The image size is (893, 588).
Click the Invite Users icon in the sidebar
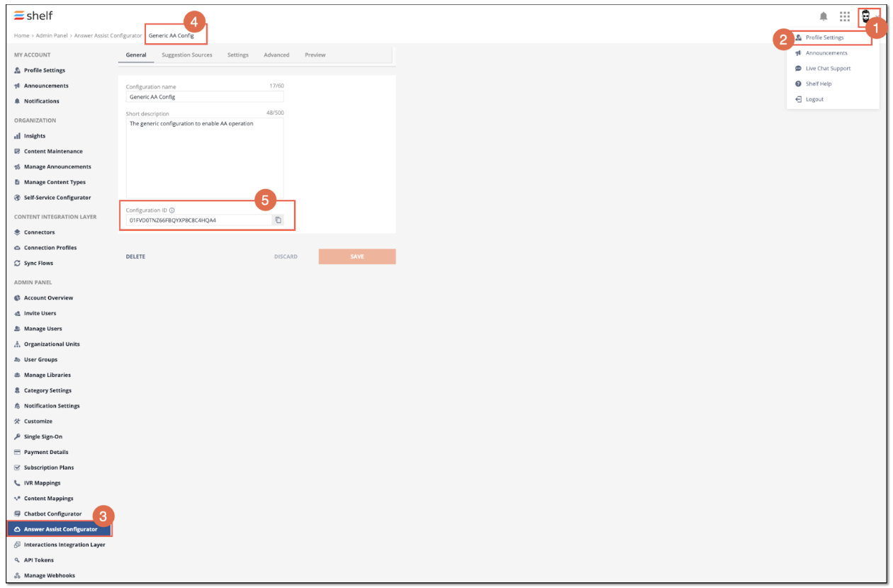pyautogui.click(x=17, y=313)
